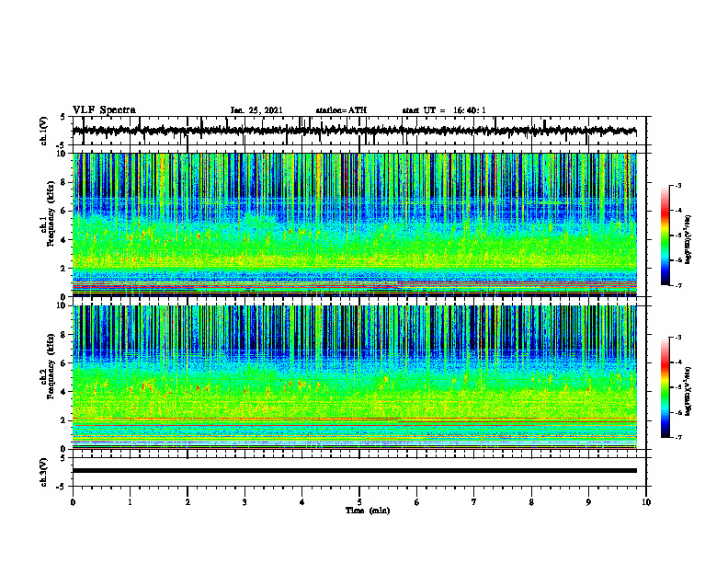Click the "5" volt tick on ch.1(V) axis
This screenshot has height=563, width=728.
(63, 118)
